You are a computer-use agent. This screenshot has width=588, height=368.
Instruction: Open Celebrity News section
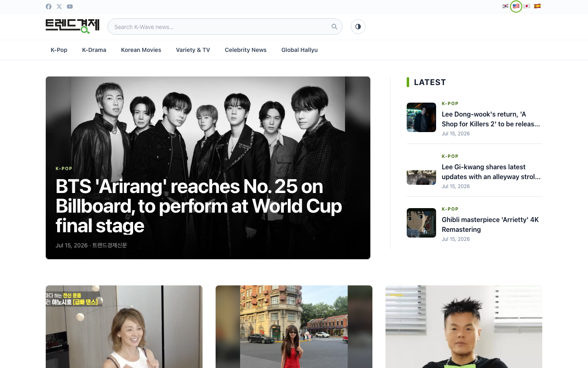[245, 50]
